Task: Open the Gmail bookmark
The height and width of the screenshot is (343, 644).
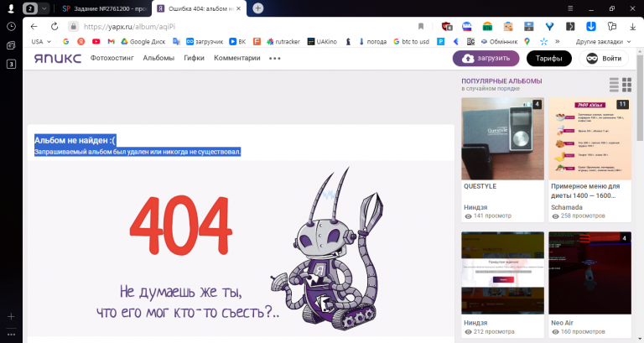Action: [111, 41]
